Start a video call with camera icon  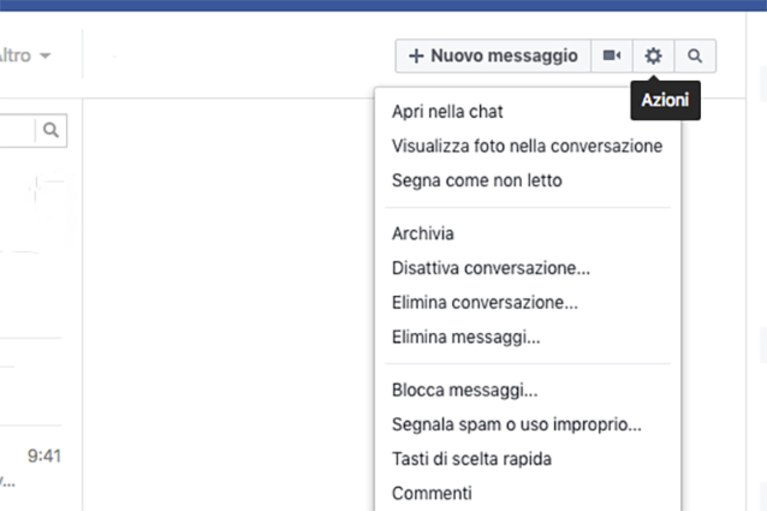click(x=611, y=56)
